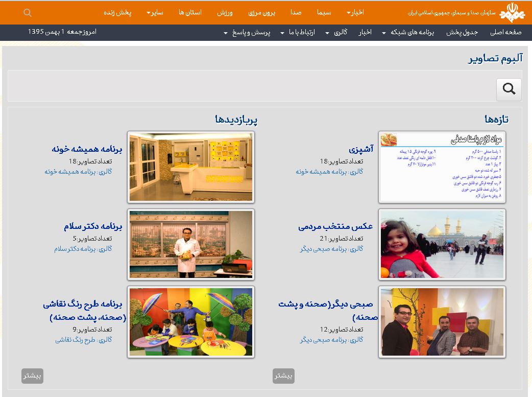Click the تازه‌ها section heading
Viewport: 532px width, 397px height.
(x=496, y=119)
